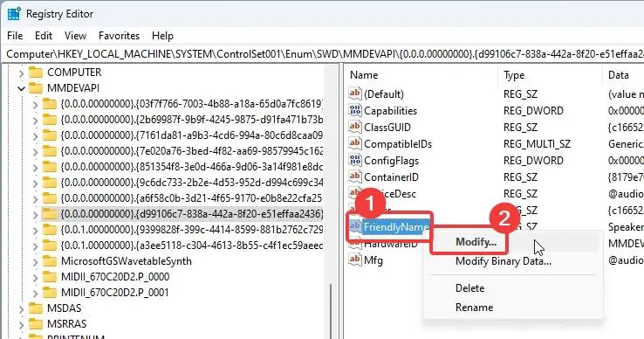Click the (Default) string value icon
This screenshot has width=644, height=339.
355,93
